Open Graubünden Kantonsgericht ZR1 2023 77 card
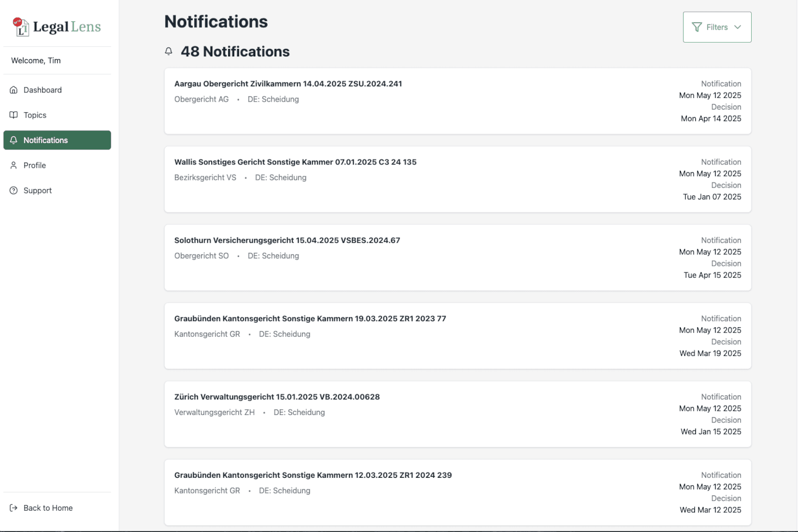 458,336
